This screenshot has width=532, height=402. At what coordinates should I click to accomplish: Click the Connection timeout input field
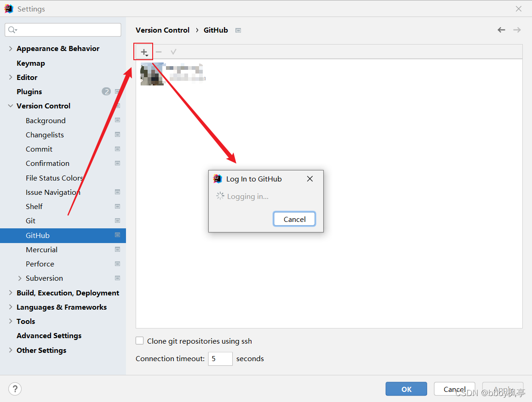(220, 359)
